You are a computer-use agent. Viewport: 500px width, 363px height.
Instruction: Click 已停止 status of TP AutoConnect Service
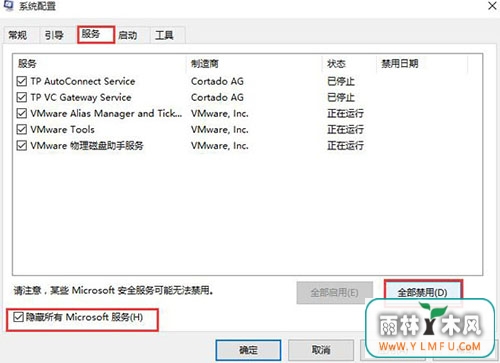(x=341, y=81)
